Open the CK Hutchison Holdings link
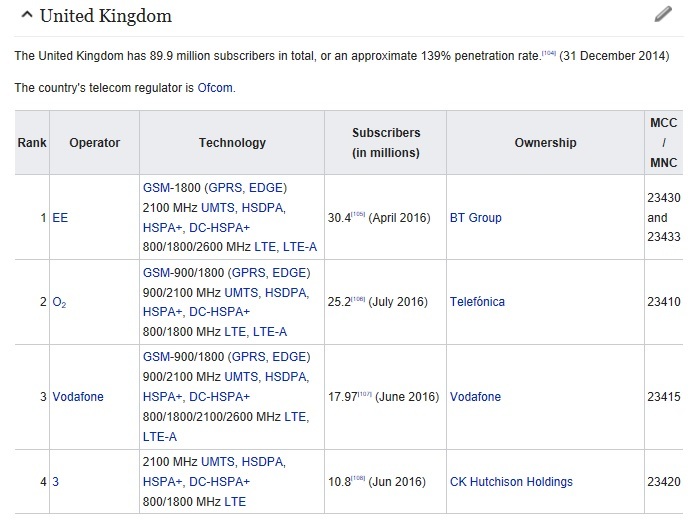Viewport: 697px width, 527px height. [511, 482]
